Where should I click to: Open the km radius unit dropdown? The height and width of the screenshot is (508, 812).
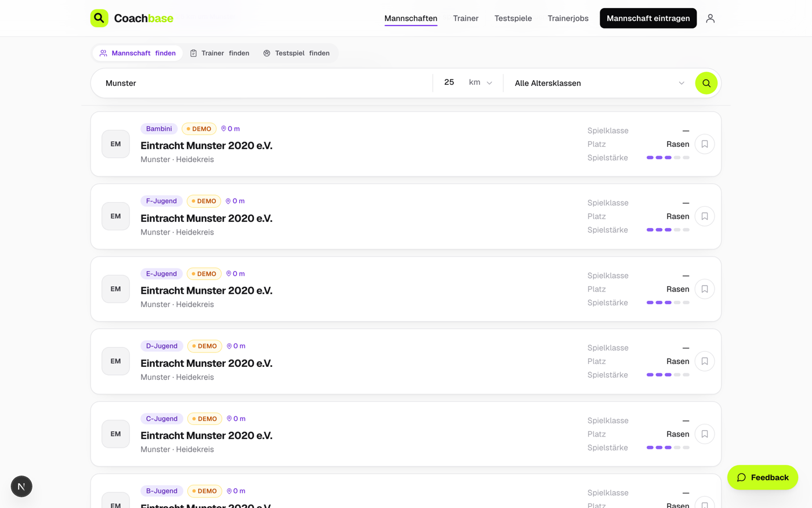coord(481,82)
